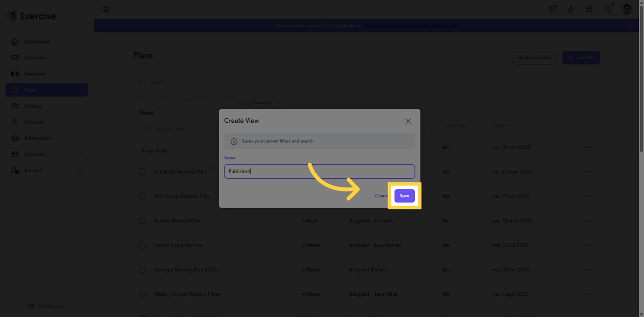The width and height of the screenshot is (644, 317).
Task: Save the Published view
Action: [x=405, y=195]
